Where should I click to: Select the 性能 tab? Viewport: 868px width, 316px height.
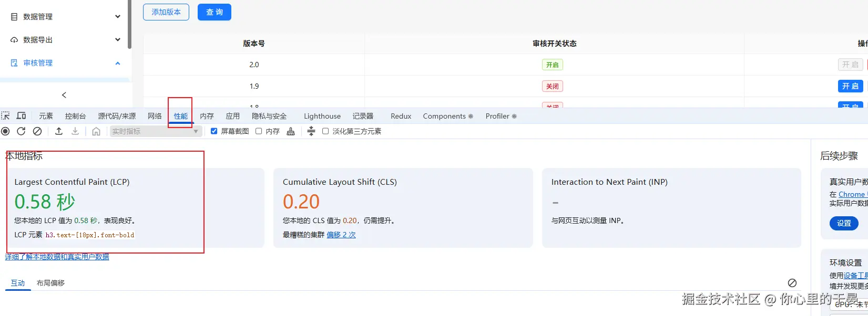click(181, 116)
